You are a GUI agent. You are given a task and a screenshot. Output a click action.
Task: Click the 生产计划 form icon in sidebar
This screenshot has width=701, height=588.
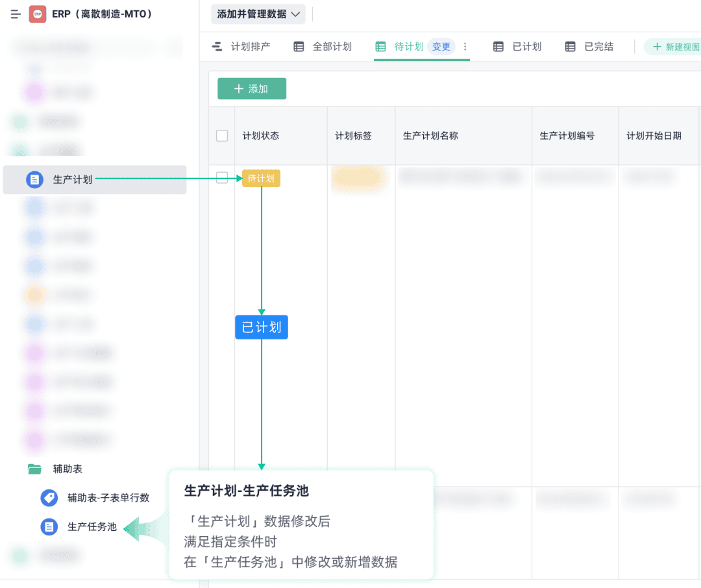coord(34,180)
